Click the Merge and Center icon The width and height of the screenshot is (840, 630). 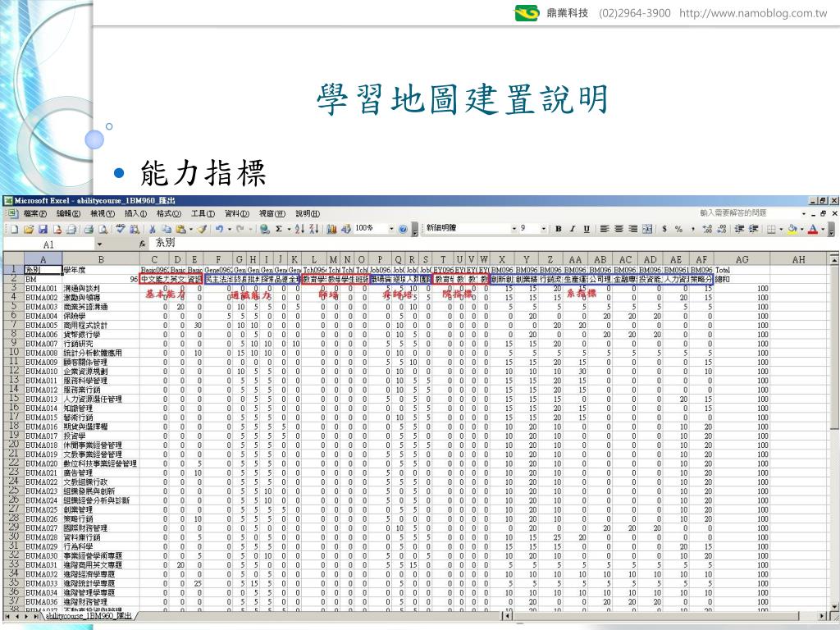tap(647, 229)
